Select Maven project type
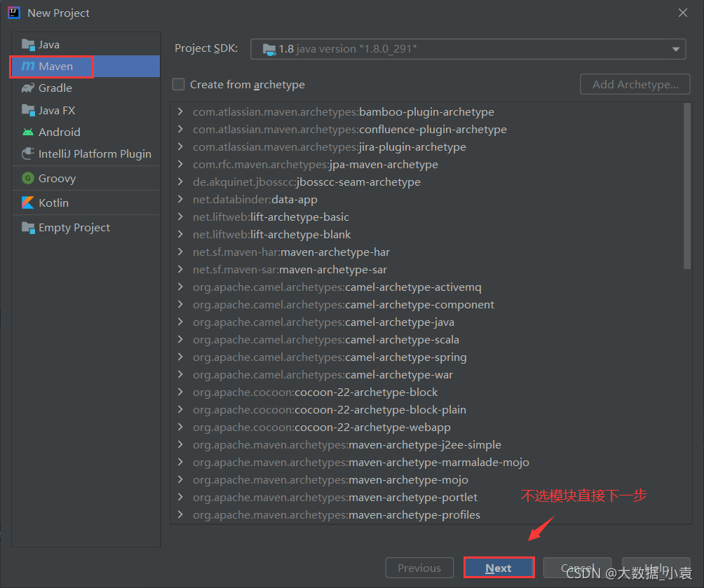This screenshot has width=704, height=588. tap(86, 67)
